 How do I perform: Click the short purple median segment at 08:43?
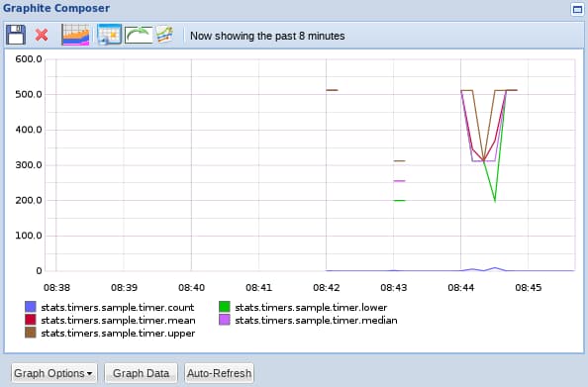[x=399, y=181]
